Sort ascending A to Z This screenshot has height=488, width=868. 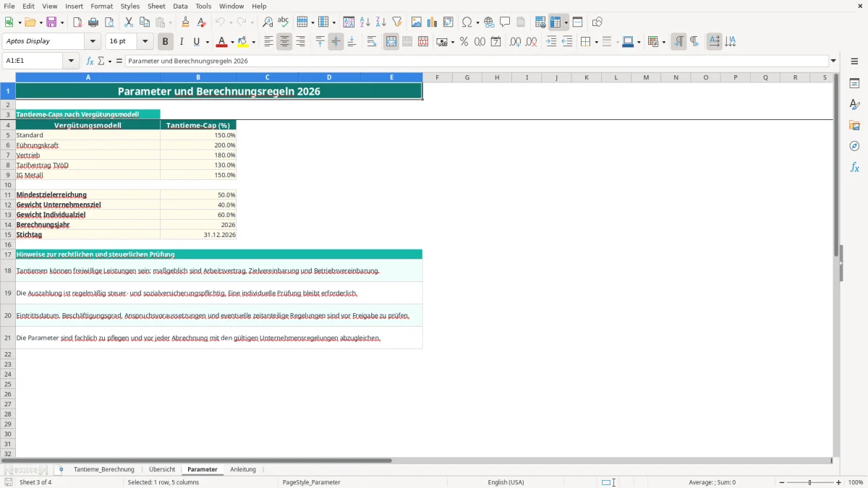coord(365,22)
